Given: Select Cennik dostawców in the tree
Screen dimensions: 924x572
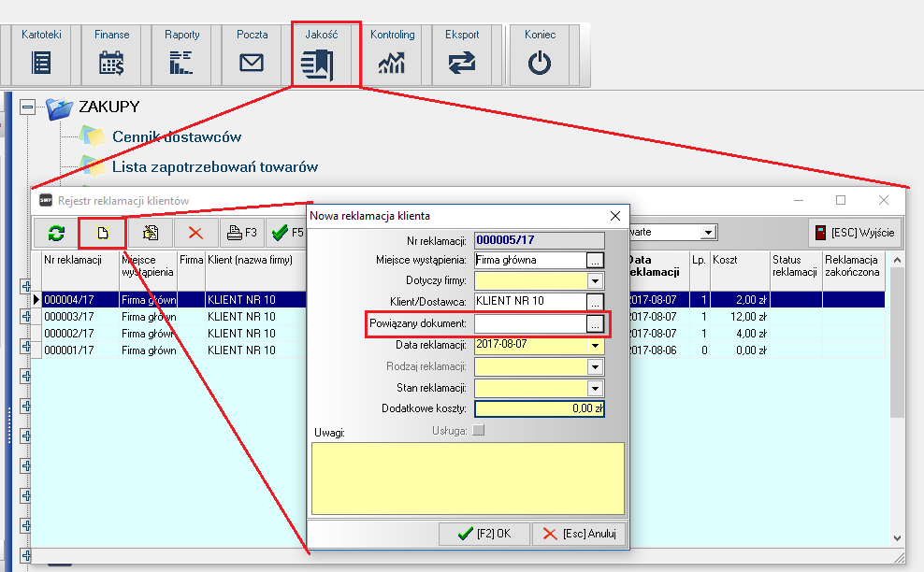Looking at the screenshot, I should coord(176,137).
